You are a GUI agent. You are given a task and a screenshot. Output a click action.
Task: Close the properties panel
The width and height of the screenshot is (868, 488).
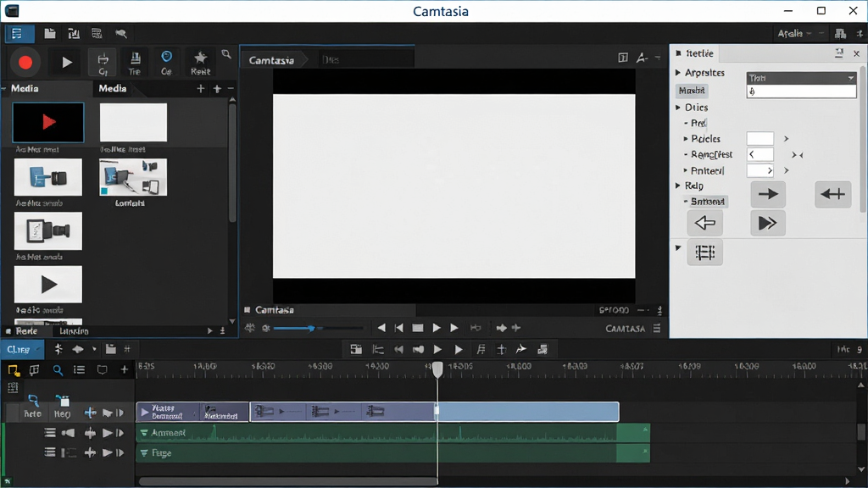pyautogui.click(x=856, y=53)
